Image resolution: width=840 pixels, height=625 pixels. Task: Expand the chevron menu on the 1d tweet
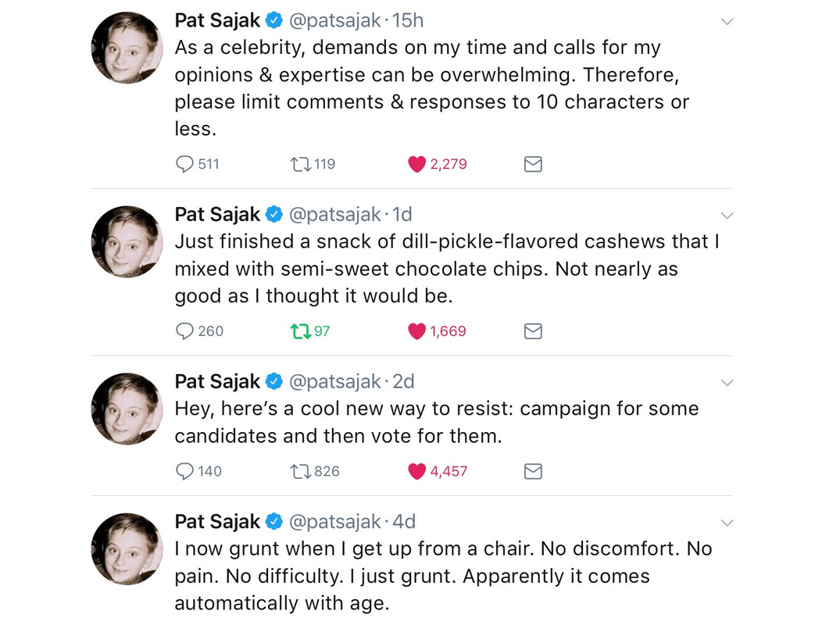[x=727, y=216]
